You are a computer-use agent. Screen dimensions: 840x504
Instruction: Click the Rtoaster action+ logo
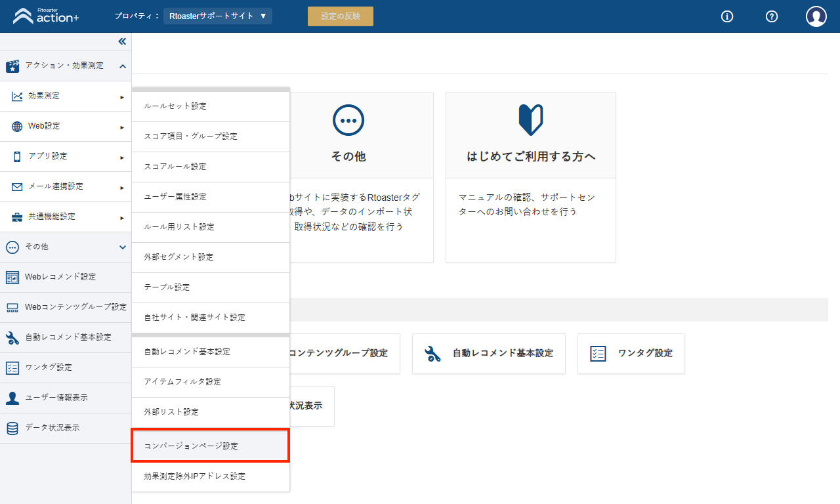(x=46, y=16)
